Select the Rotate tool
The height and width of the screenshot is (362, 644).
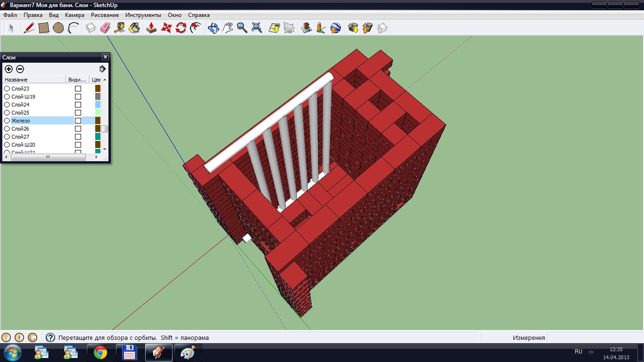[x=181, y=28]
